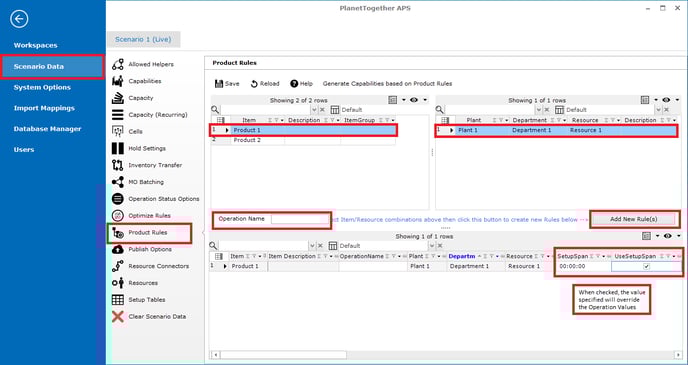This screenshot has width=688, height=365.
Task: Click column chooser icon in Plant grid header
Action: (445, 120)
